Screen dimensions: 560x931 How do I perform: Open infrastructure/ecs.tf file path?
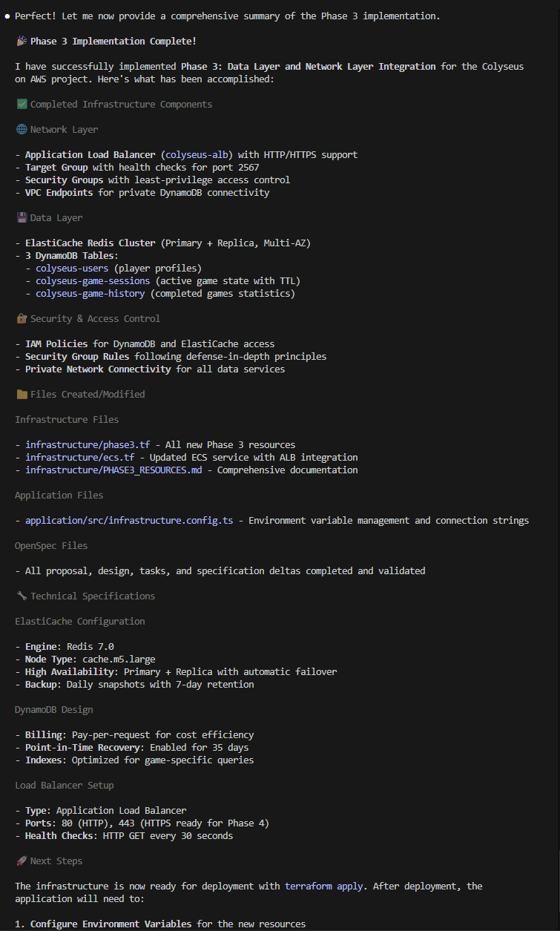click(x=79, y=458)
